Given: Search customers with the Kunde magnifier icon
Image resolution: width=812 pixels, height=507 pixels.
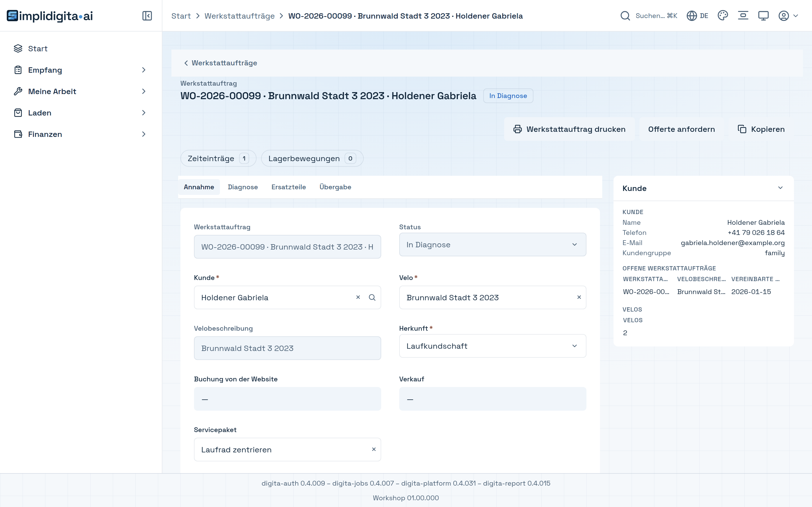Looking at the screenshot, I should coord(372,297).
